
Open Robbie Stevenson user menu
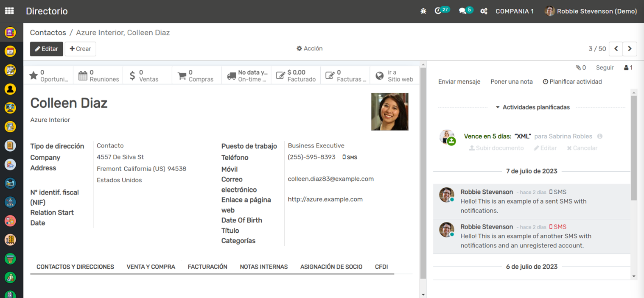[591, 11]
